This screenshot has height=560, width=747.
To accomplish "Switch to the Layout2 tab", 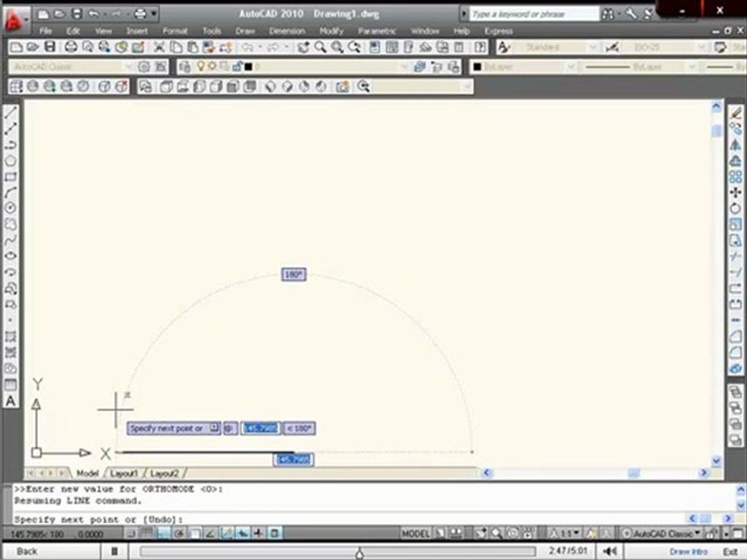I will click(x=164, y=473).
